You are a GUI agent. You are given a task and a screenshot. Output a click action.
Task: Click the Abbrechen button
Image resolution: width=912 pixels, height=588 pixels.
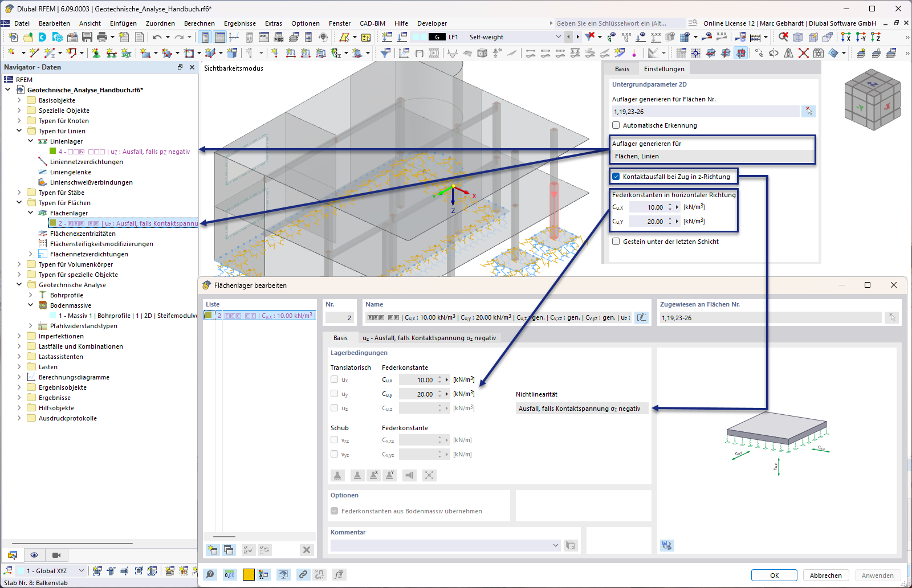(826, 575)
